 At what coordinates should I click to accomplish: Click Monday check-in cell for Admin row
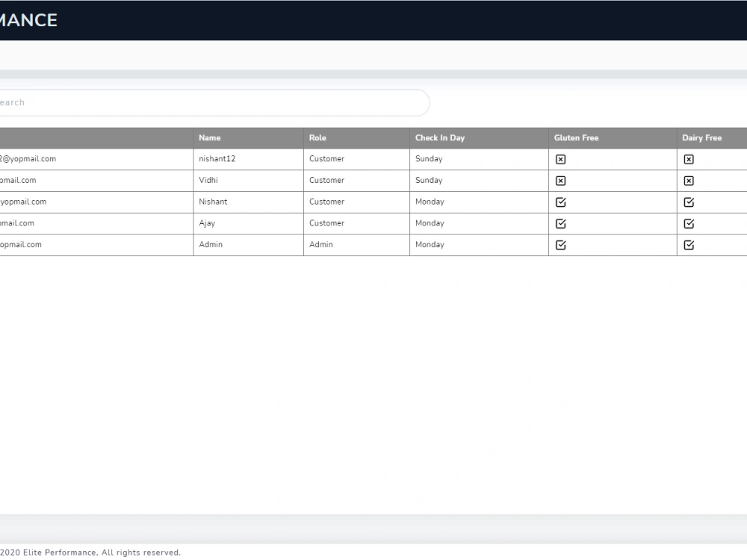[x=479, y=245]
